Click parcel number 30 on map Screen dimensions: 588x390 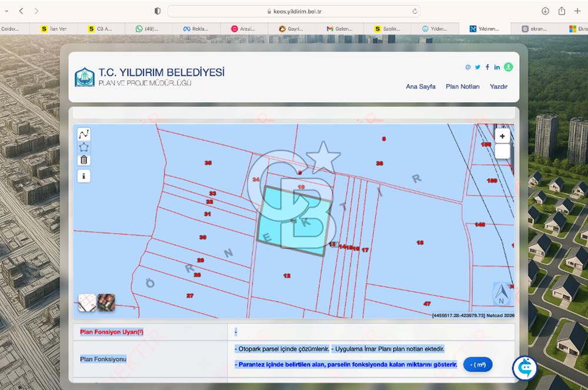point(203,237)
